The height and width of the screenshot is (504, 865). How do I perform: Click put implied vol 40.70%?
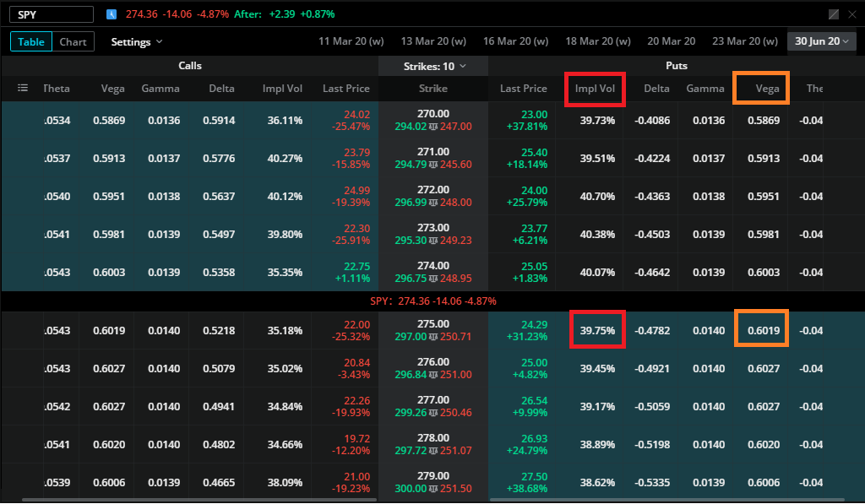[x=597, y=197]
